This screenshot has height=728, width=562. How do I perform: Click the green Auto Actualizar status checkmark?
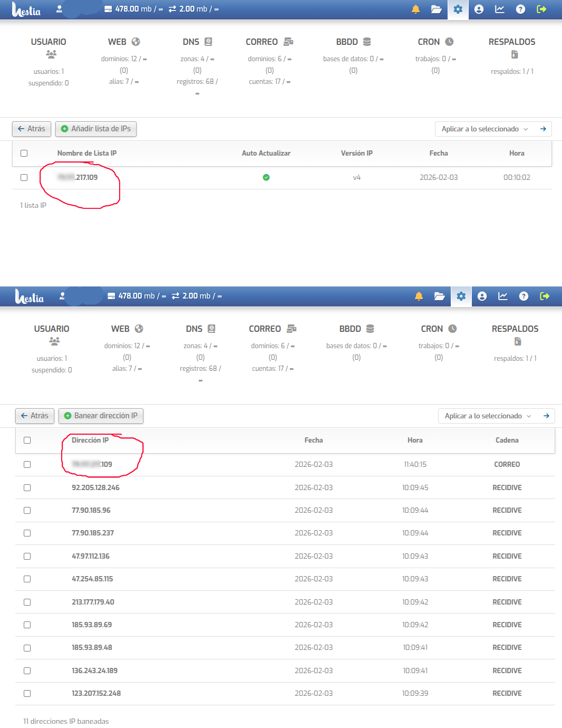[266, 178]
